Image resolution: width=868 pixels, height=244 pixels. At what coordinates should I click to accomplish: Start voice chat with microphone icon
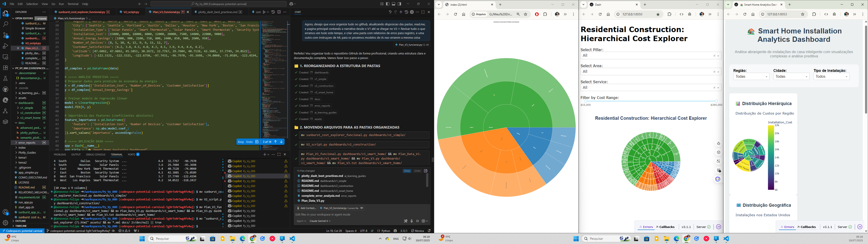[411, 221]
